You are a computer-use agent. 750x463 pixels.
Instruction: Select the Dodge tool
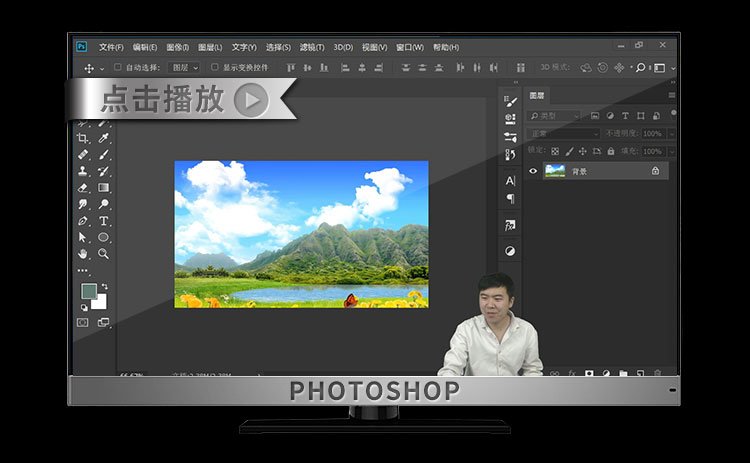pos(103,204)
